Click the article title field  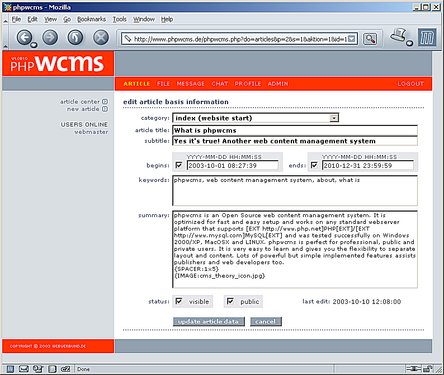click(x=295, y=130)
